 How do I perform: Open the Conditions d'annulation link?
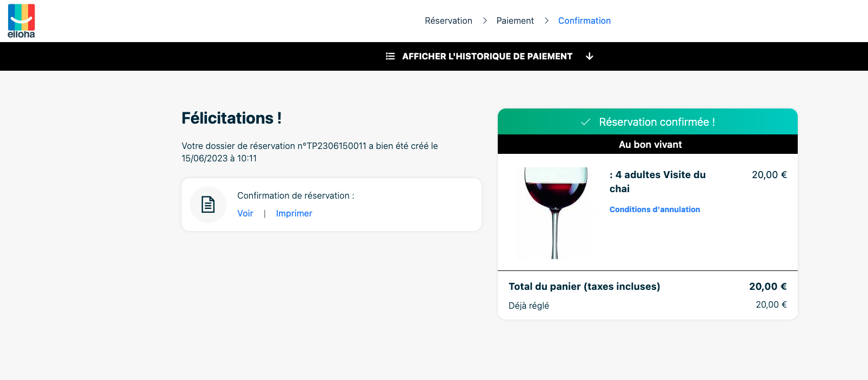pyautogui.click(x=655, y=209)
